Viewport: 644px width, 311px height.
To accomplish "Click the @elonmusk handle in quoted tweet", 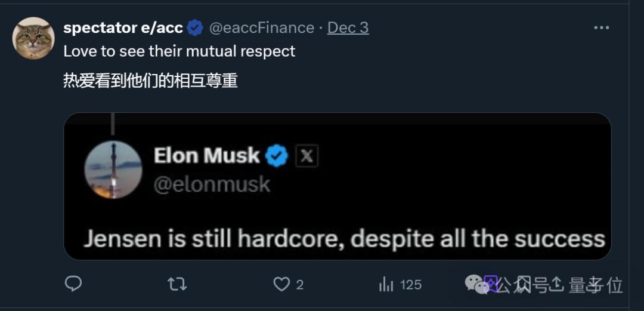I will (x=212, y=184).
